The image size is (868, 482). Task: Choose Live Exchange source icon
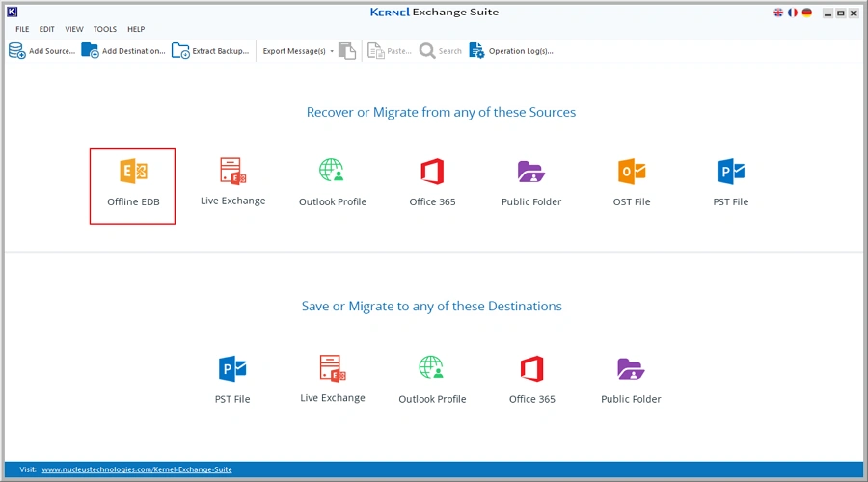pos(232,172)
